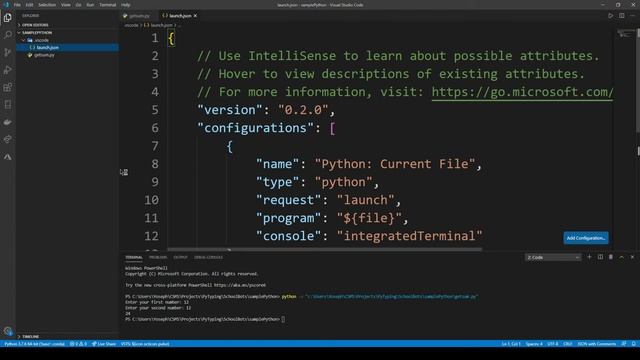Click the VS Code logo in title bar
This screenshot has width=640, height=360.
tap(6, 5)
